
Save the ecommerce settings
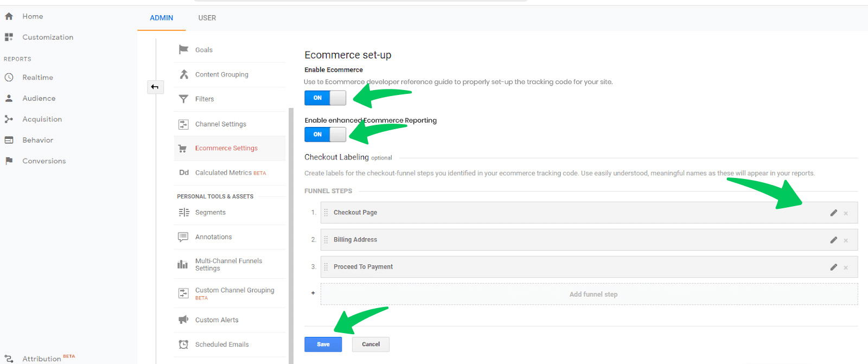pyautogui.click(x=323, y=344)
